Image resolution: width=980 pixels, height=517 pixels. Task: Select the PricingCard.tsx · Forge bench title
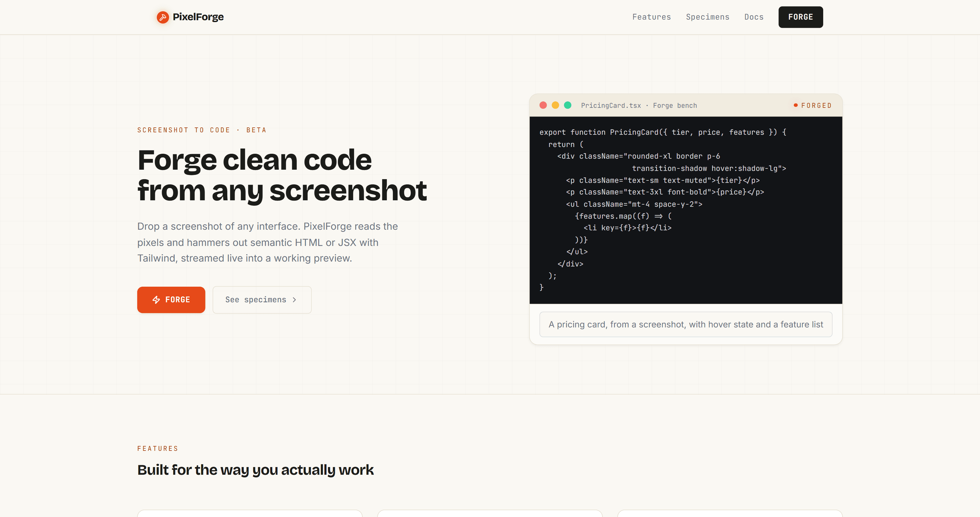click(x=639, y=105)
